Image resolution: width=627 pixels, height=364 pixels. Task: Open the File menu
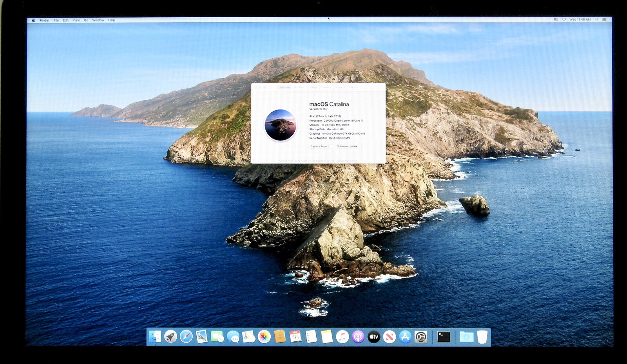(56, 20)
